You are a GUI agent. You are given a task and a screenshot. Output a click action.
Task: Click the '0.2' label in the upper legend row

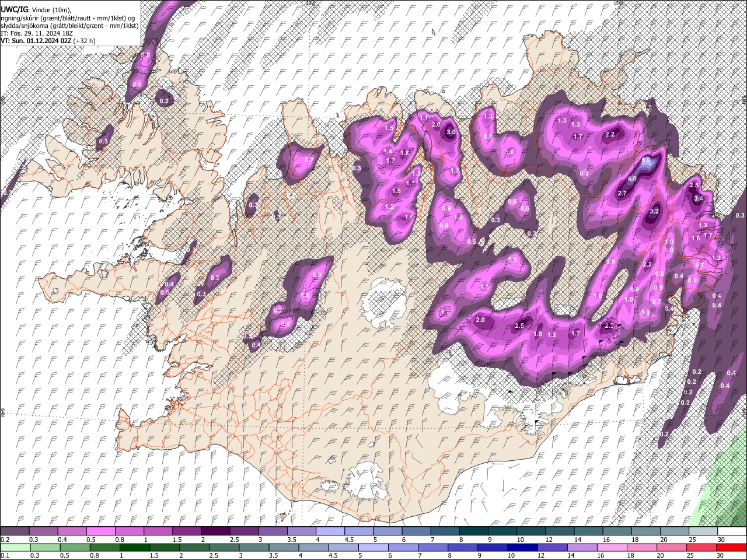click(x=5, y=540)
